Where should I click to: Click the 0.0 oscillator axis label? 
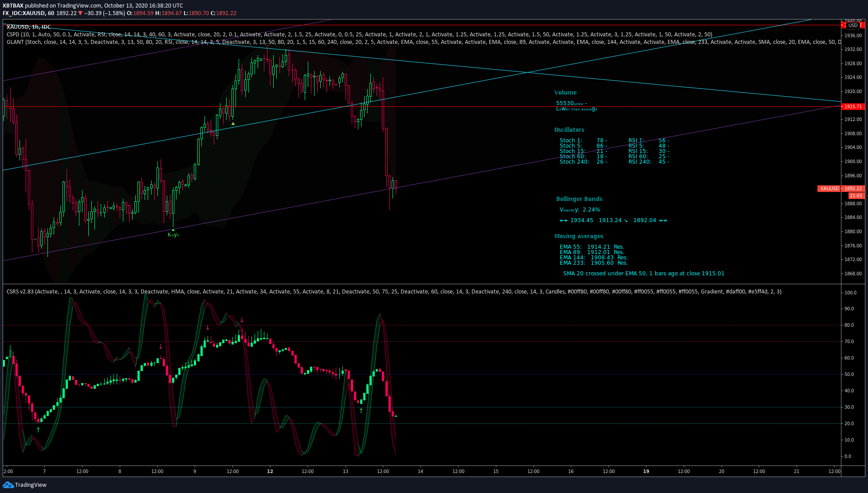click(x=848, y=456)
